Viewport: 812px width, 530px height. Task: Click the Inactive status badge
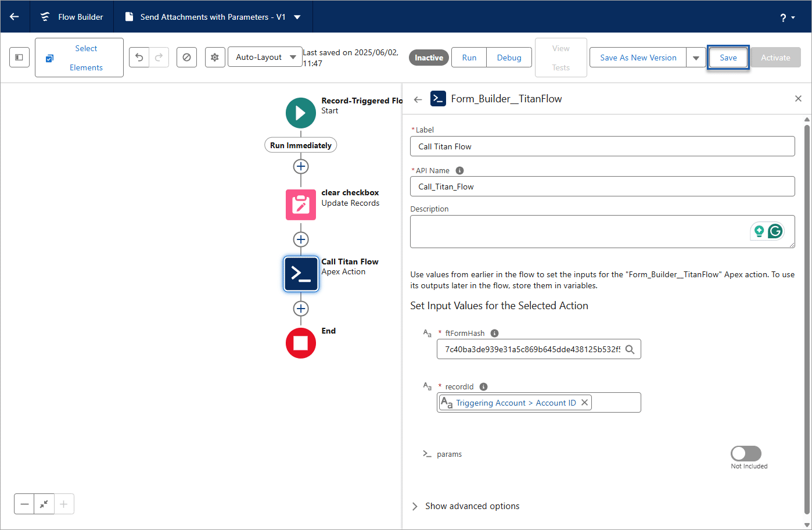pyautogui.click(x=429, y=58)
